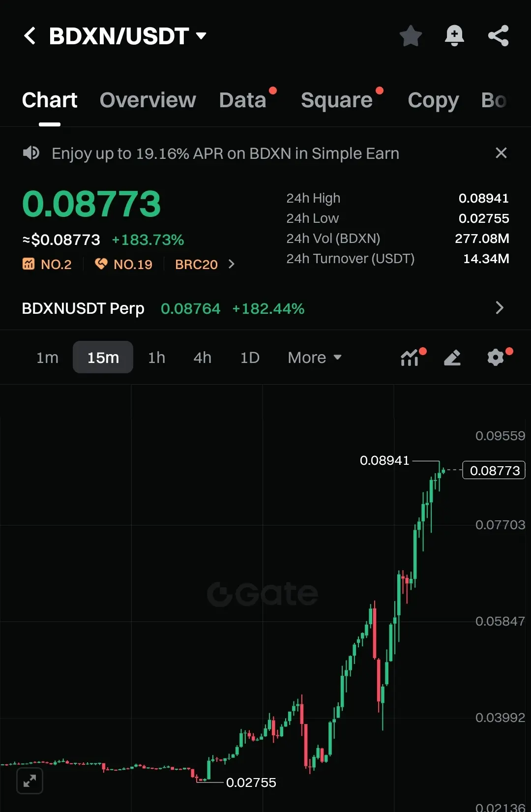Screen dimensions: 531x812
Task: Open the BDXNUSDT Perp contract row
Action: tap(265, 308)
